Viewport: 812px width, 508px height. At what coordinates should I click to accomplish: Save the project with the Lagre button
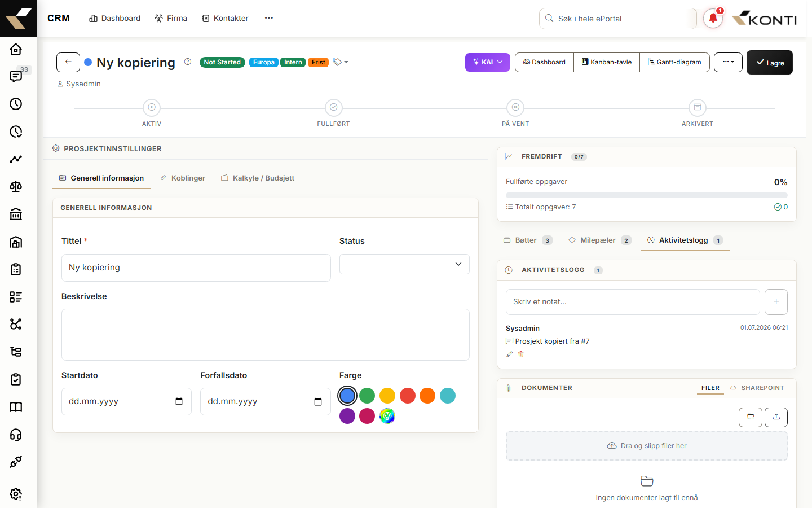(770, 63)
